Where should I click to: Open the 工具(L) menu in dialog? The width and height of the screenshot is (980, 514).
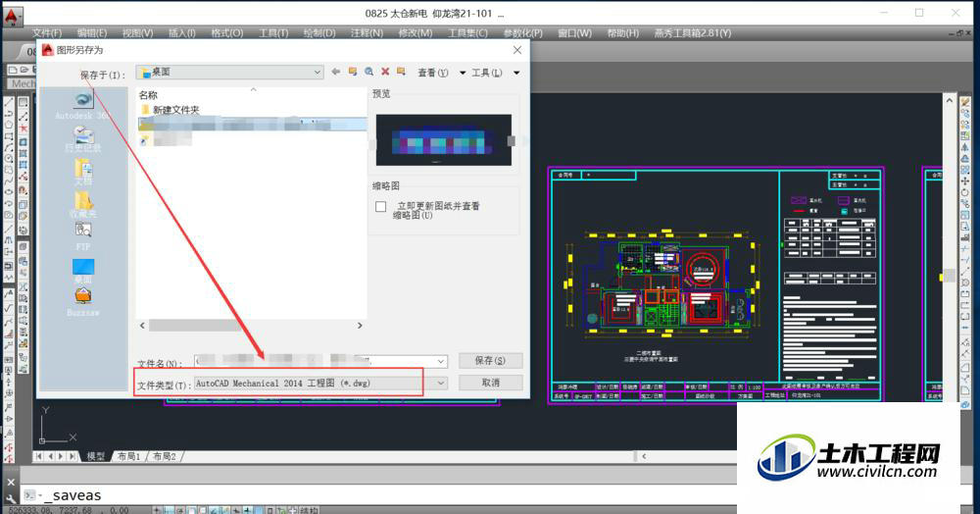[486, 73]
